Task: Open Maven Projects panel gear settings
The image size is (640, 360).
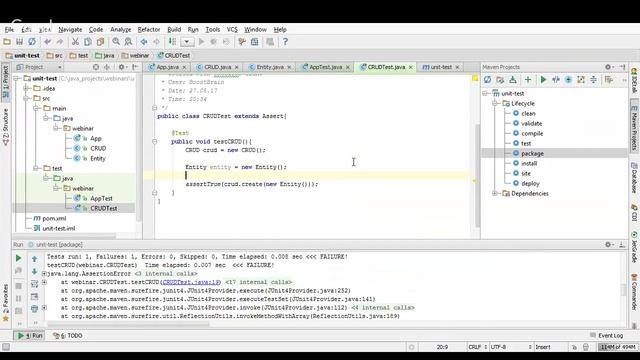Action: [609, 67]
